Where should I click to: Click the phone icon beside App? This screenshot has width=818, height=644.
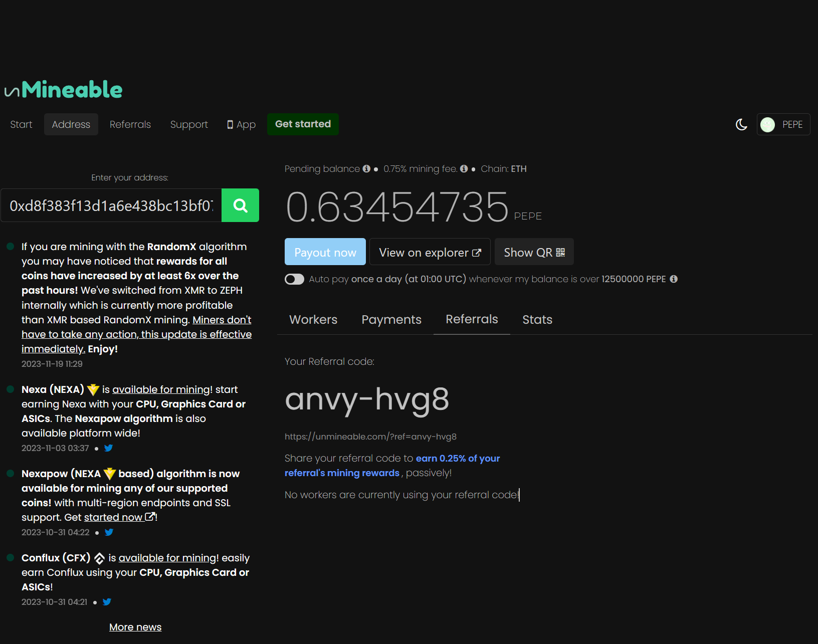[x=230, y=125]
